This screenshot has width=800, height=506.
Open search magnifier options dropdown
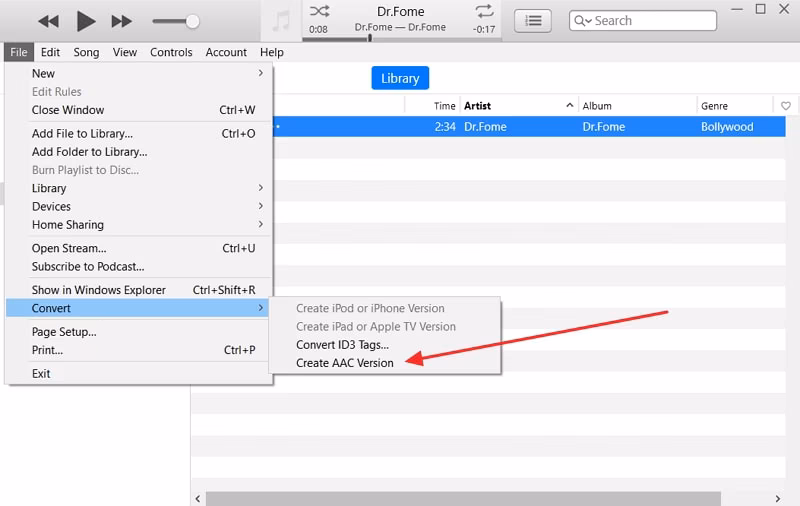pyautogui.click(x=583, y=21)
